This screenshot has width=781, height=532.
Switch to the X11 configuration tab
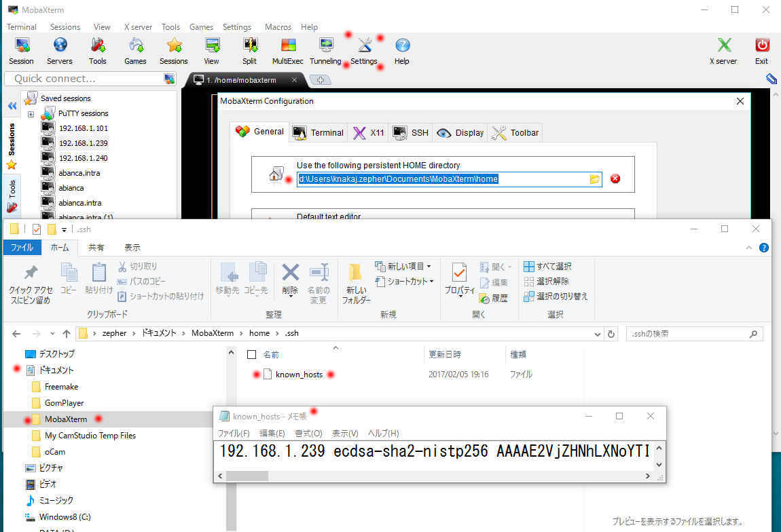coord(369,132)
